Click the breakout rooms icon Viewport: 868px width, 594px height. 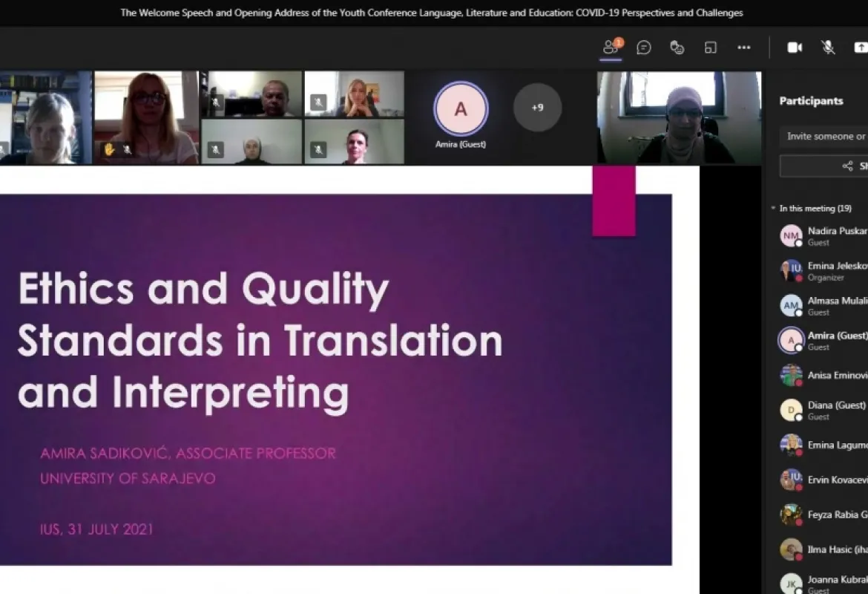click(x=710, y=48)
